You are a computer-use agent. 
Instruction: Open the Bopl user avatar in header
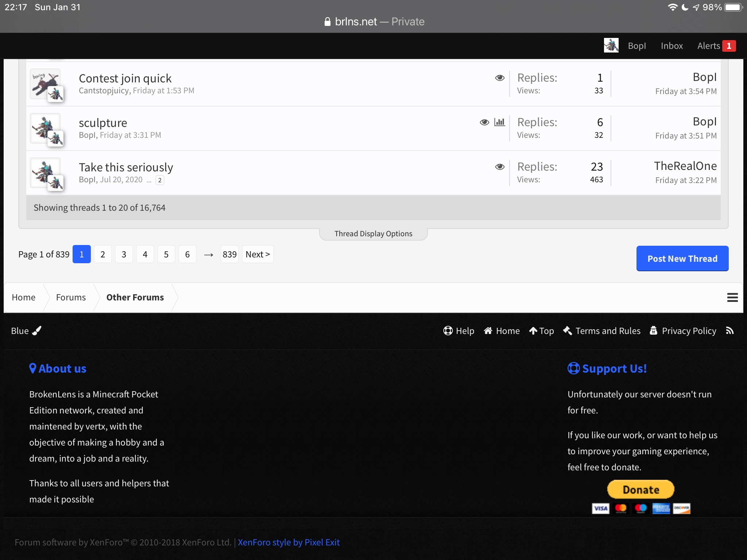pos(611,46)
